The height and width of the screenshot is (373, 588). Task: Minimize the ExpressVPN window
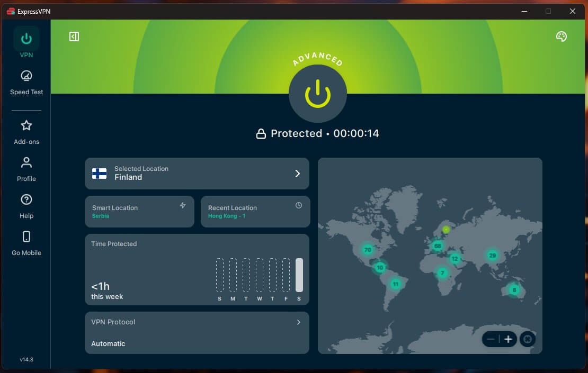[524, 11]
